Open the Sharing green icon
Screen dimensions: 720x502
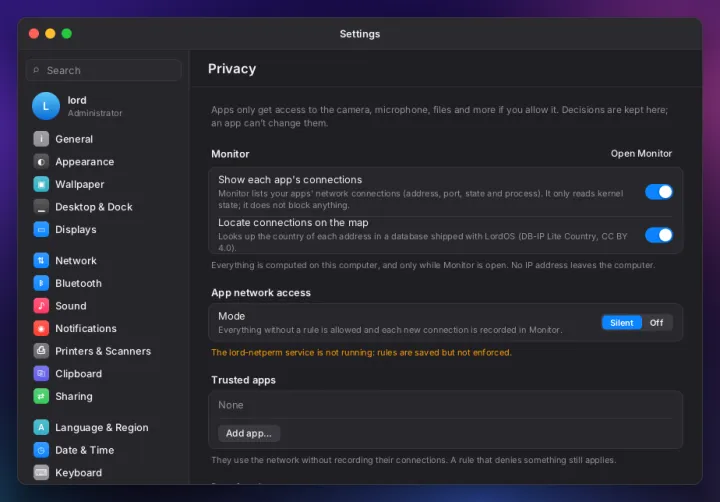pyautogui.click(x=41, y=396)
